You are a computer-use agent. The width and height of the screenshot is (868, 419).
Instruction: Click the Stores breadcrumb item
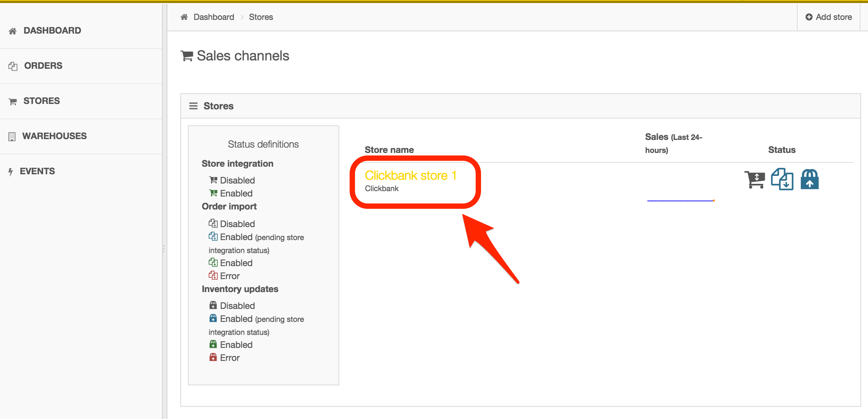pyautogui.click(x=261, y=17)
